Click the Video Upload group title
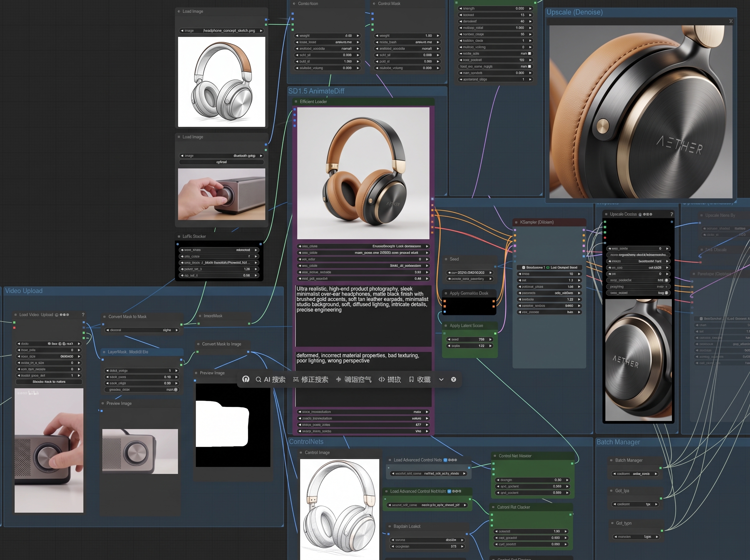 (24, 291)
